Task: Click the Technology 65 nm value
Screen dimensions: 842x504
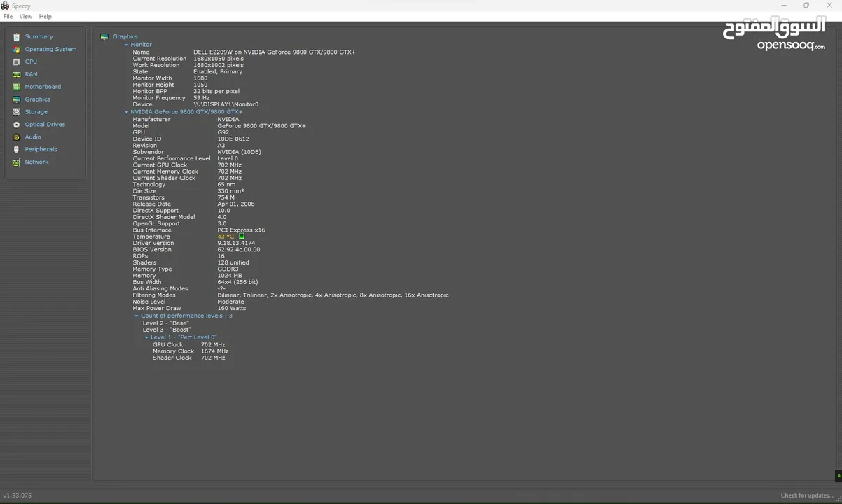Action: point(226,185)
